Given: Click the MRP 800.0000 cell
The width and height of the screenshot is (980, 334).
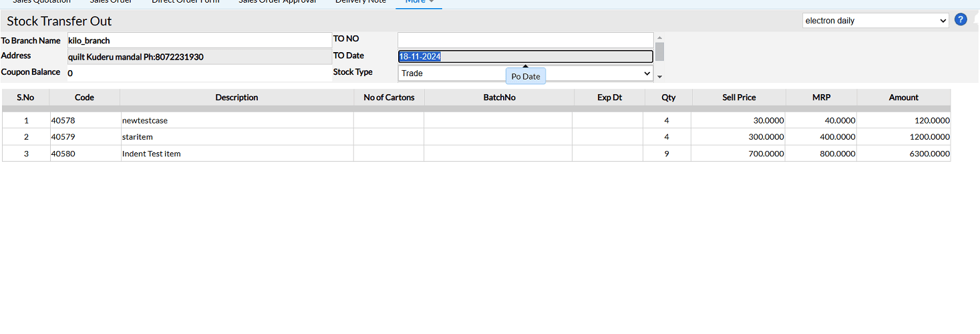Looking at the screenshot, I should [821, 154].
